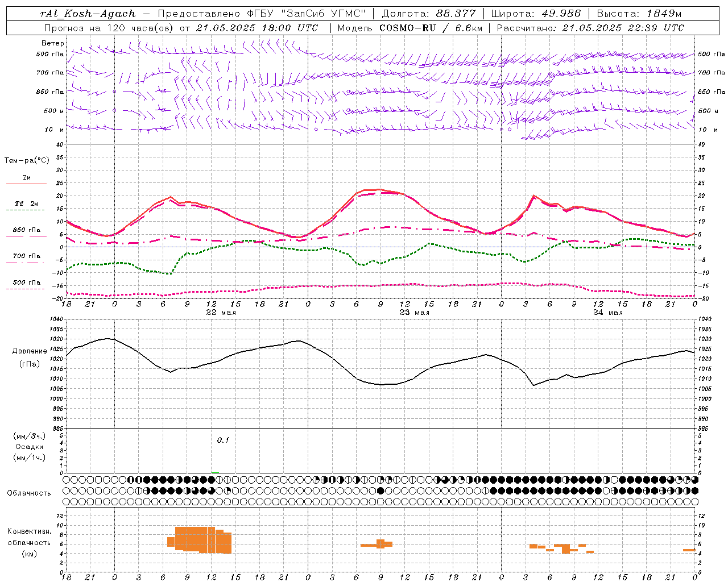
Task: Select the Прогноз на 120 часа(ов) text
Action: (x=109, y=28)
